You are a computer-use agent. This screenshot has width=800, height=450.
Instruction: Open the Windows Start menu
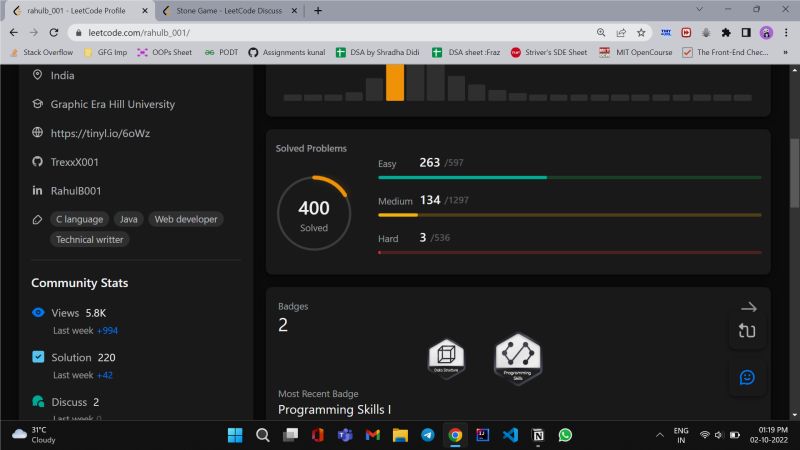(x=235, y=435)
